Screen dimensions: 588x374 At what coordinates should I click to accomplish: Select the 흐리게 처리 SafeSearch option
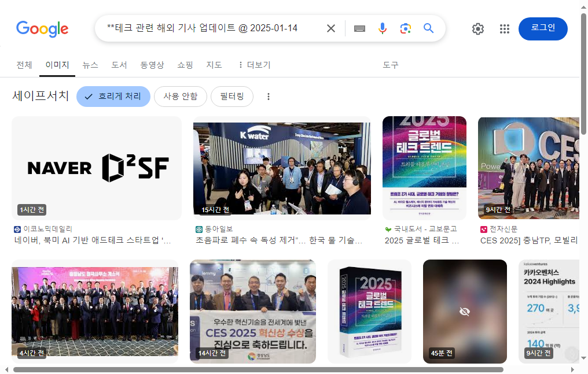[x=113, y=97]
